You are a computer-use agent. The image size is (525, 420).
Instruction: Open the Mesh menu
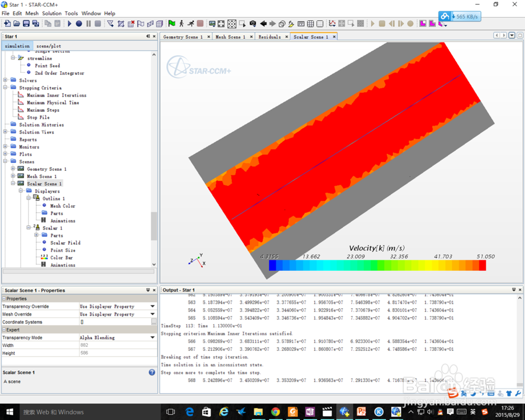(32, 14)
